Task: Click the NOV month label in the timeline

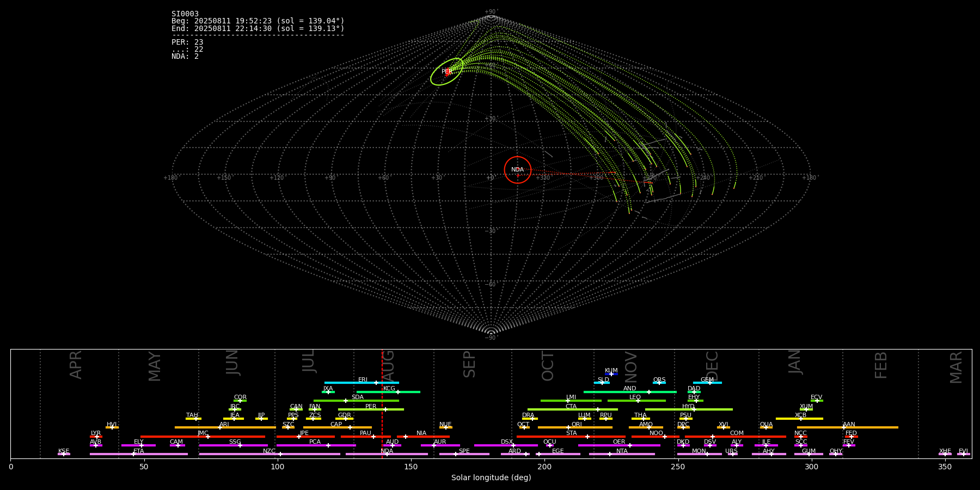Action: click(x=630, y=367)
